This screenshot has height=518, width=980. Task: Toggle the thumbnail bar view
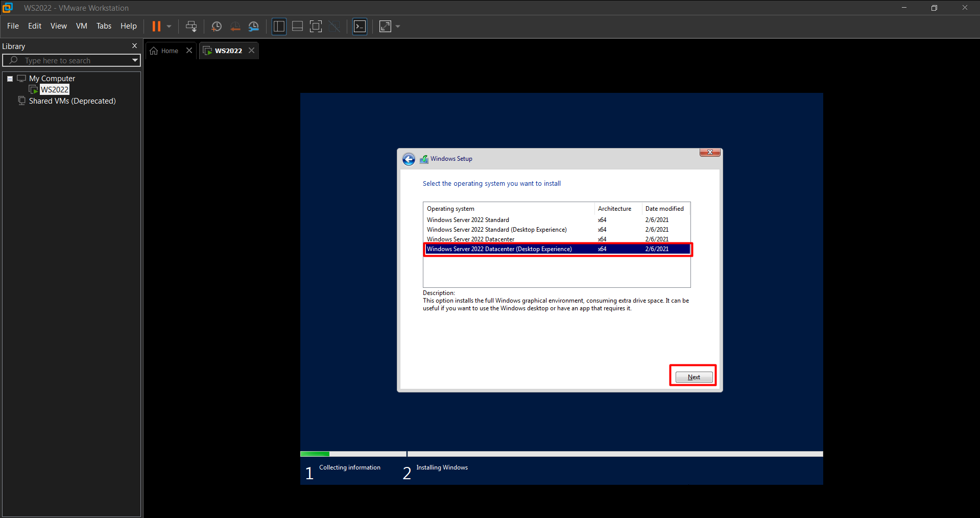point(297,26)
